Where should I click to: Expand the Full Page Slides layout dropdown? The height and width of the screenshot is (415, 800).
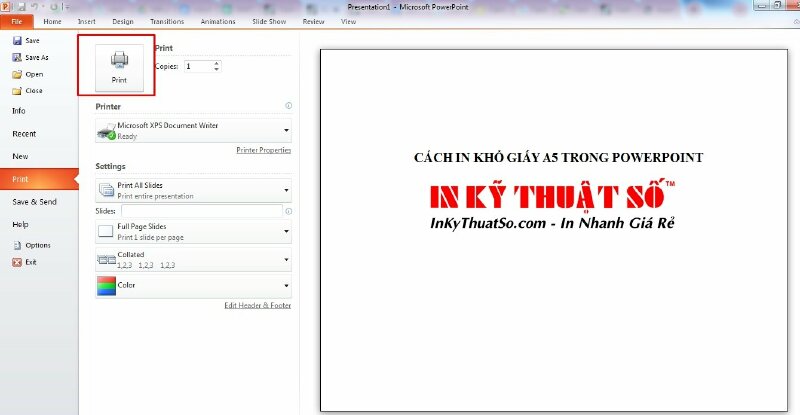click(x=287, y=231)
